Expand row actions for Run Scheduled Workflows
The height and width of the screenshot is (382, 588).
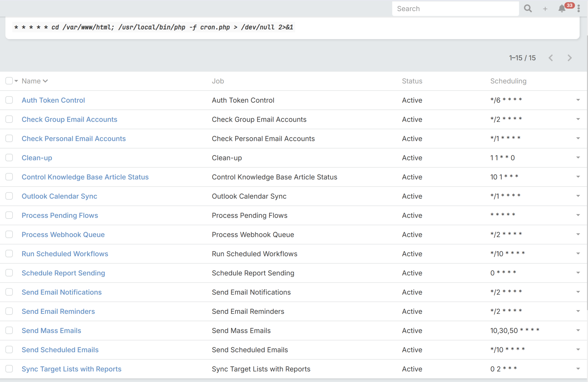click(578, 254)
